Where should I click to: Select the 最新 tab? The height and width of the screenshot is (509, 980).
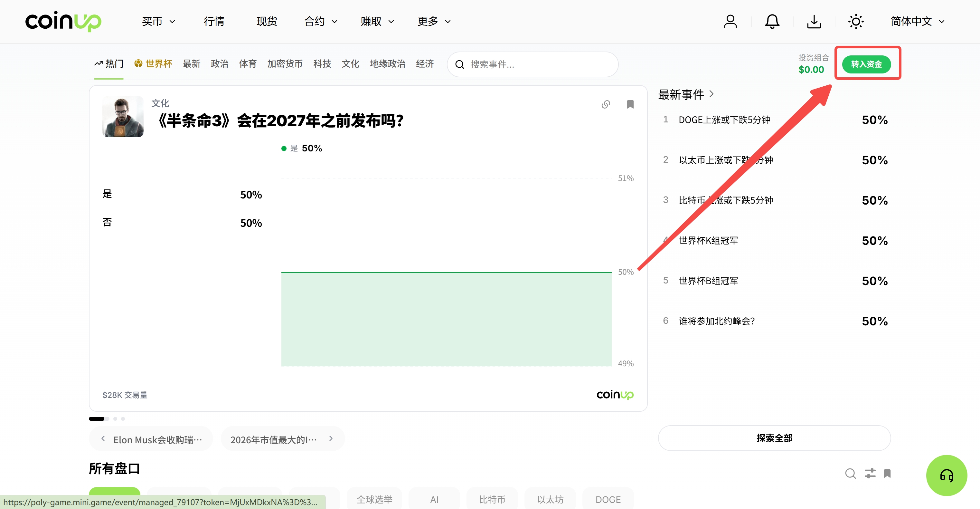[191, 63]
